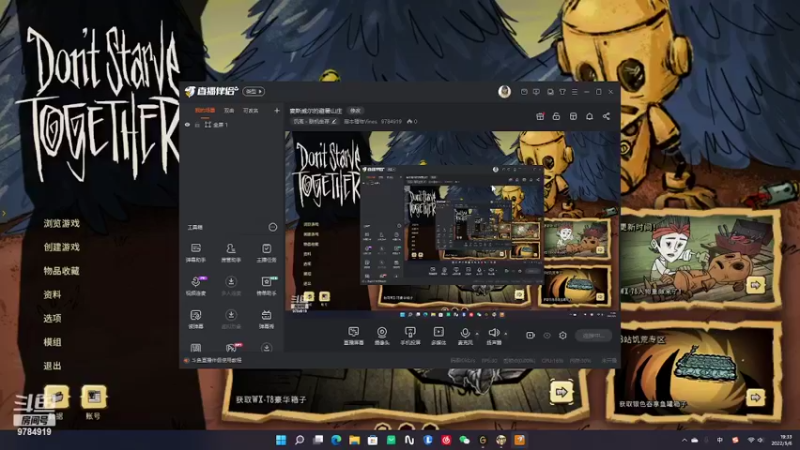Click the greyed start streaming button
800x450 pixels.
coord(593,335)
